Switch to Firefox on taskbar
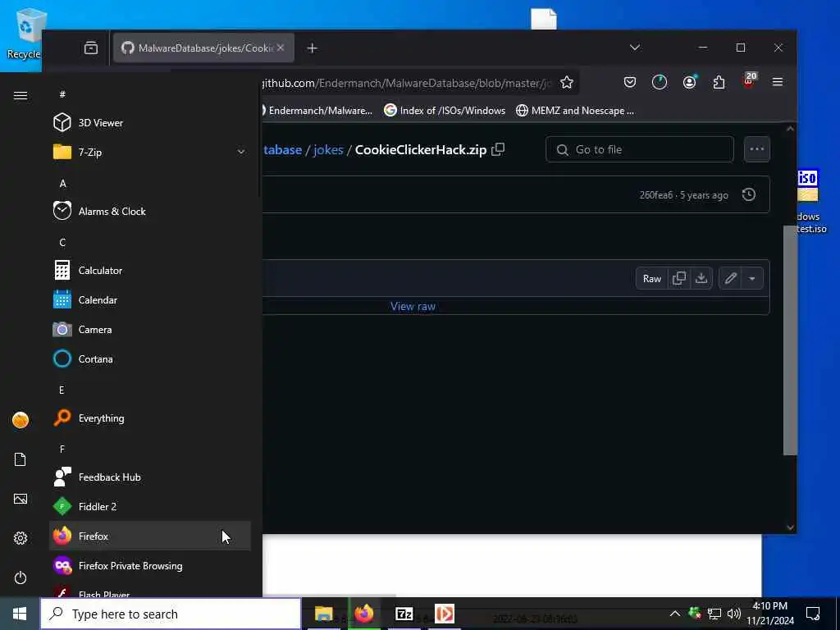The width and height of the screenshot is (840, 630). click(x=364, y=614)
